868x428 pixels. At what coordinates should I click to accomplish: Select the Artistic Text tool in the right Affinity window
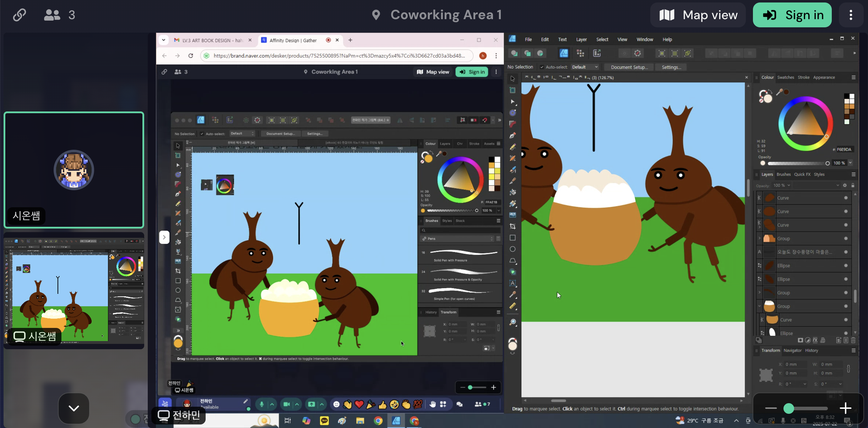[x=512, y=283]
